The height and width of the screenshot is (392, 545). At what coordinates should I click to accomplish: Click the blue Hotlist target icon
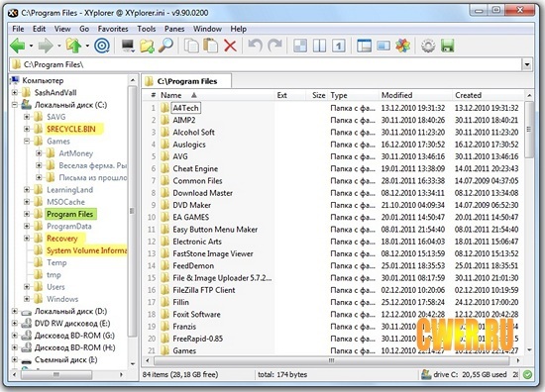pos(102,46)
